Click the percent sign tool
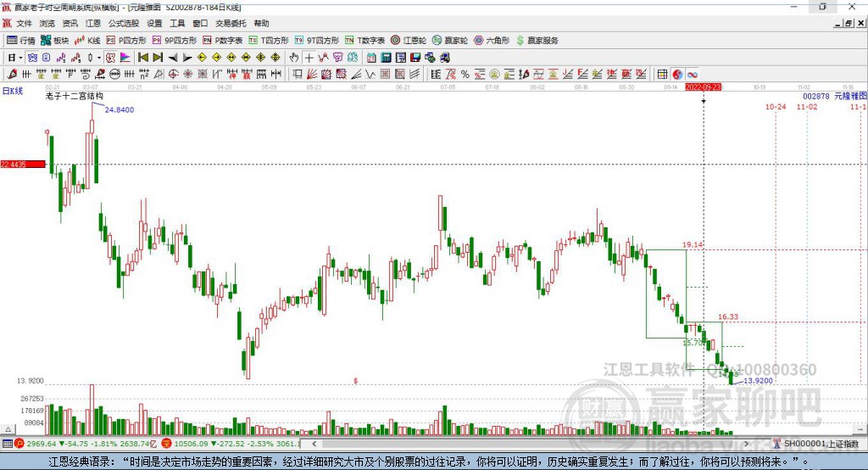Image resolution: width=868 pixels, height=470 pixels. (465, 75)
